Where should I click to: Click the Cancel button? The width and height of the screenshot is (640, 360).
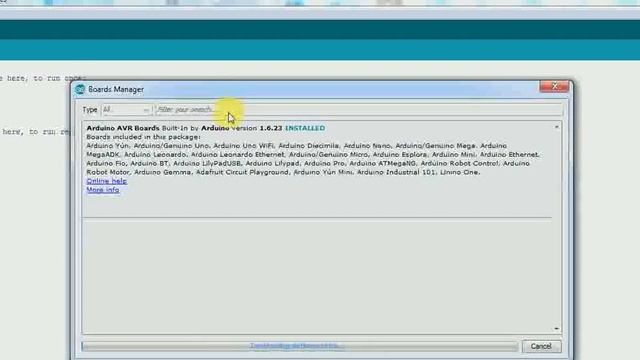[541, 346]
